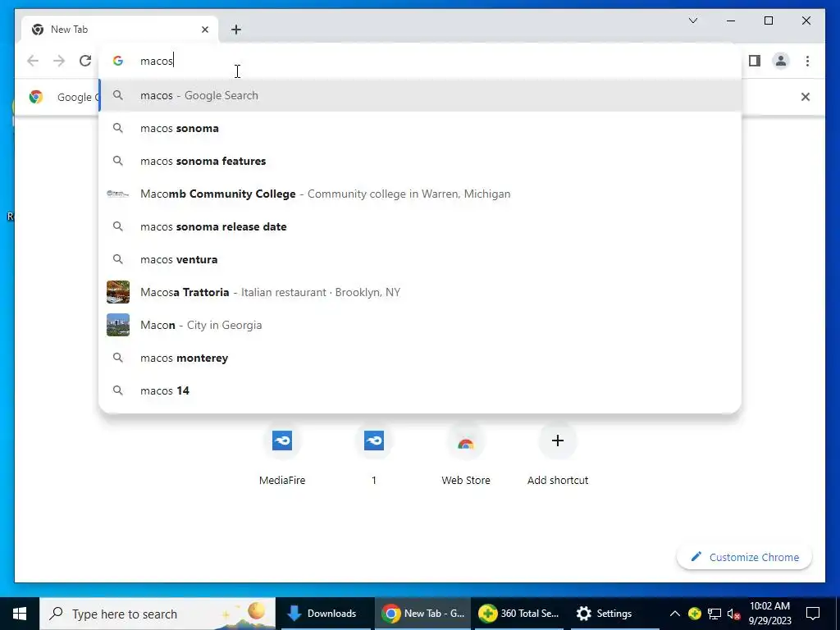Open the Action Center notifications

click(813, 614)
